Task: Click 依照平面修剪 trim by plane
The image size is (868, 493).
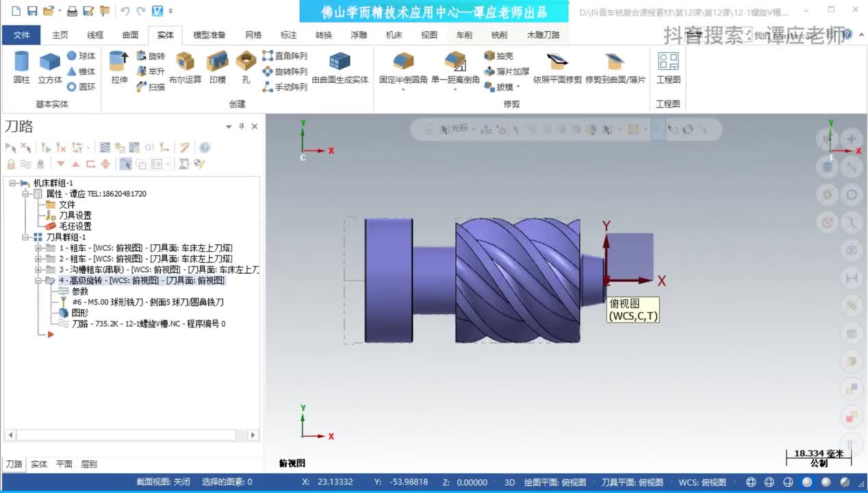Action: tap(557, 68)
